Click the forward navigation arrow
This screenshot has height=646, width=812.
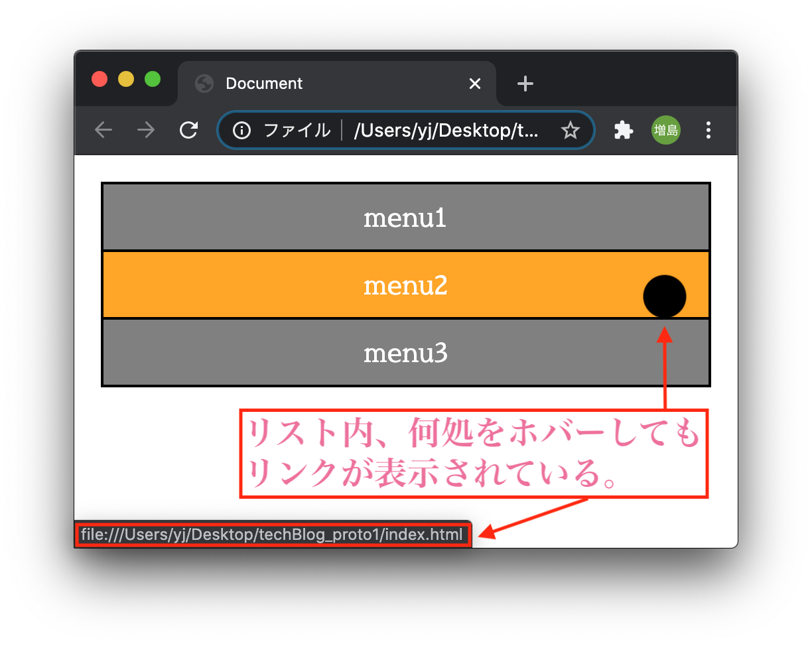(146, 130)
